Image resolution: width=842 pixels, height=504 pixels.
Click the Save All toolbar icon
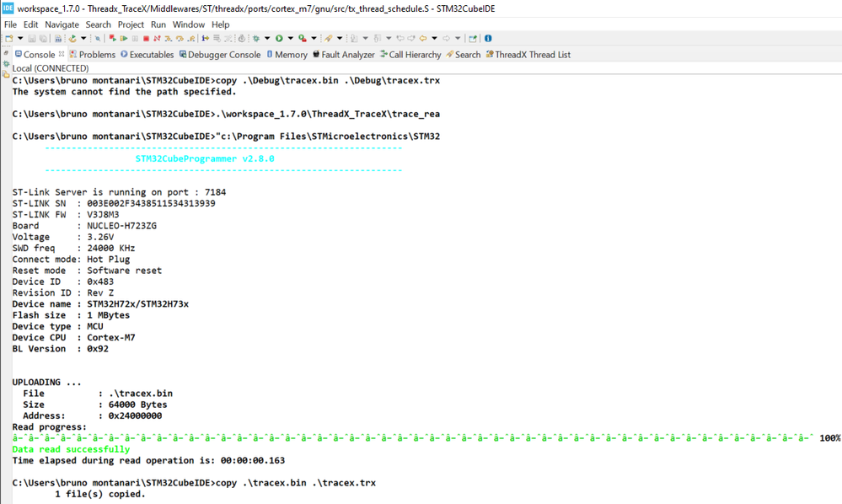point(43,39)
